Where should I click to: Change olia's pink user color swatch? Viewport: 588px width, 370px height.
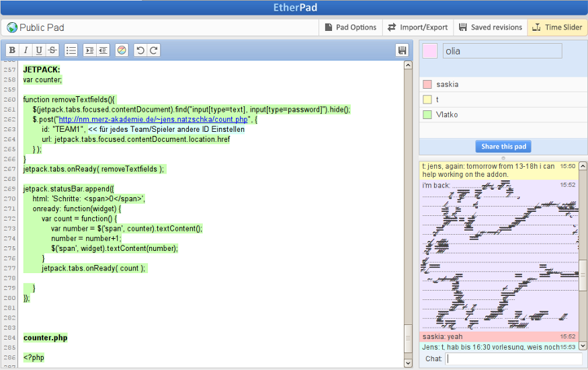tap(430, 50)
